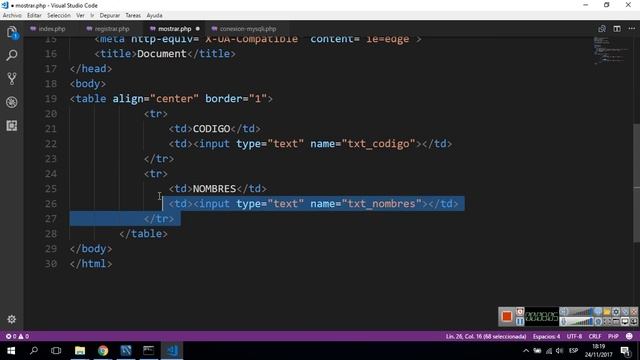Screen dimensions: 640x360
Task: Click the code minimap
Action: 610,51
